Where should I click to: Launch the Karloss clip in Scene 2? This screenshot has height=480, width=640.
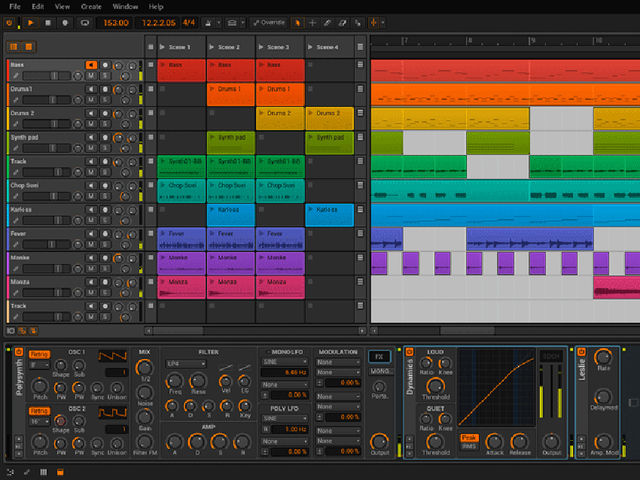coord(211,209)
